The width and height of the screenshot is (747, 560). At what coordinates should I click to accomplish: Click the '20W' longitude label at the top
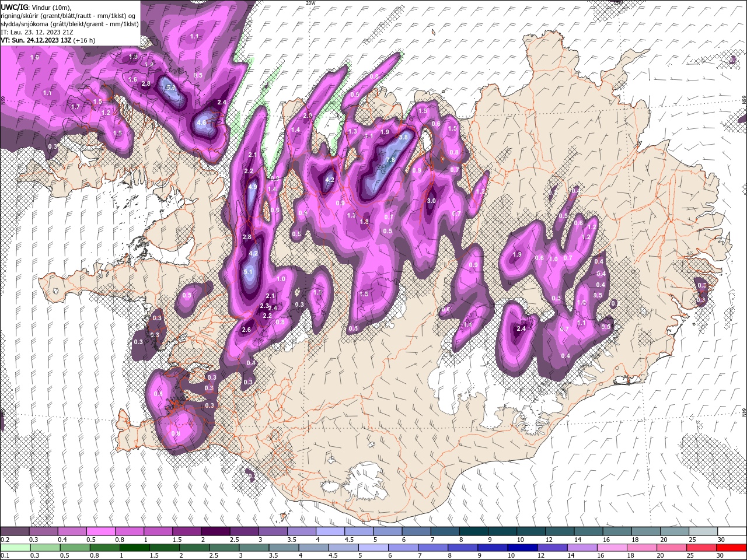310,3
